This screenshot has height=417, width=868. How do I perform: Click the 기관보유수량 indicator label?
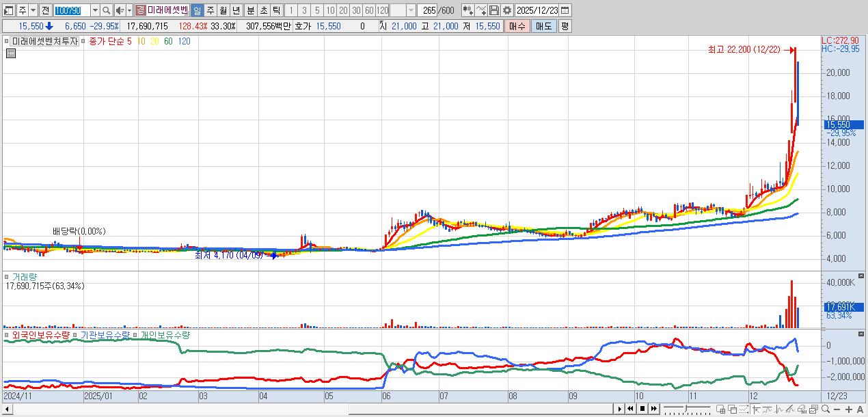[105, 336]
